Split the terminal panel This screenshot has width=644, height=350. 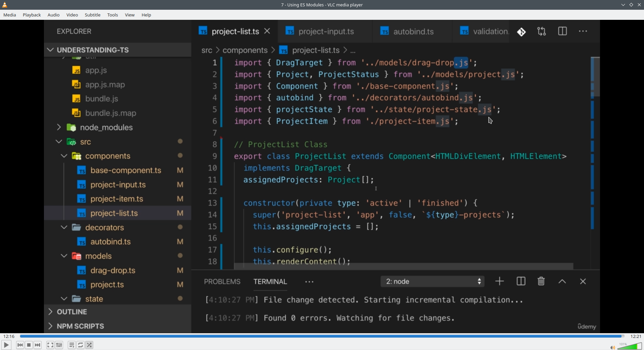point(521,281)
